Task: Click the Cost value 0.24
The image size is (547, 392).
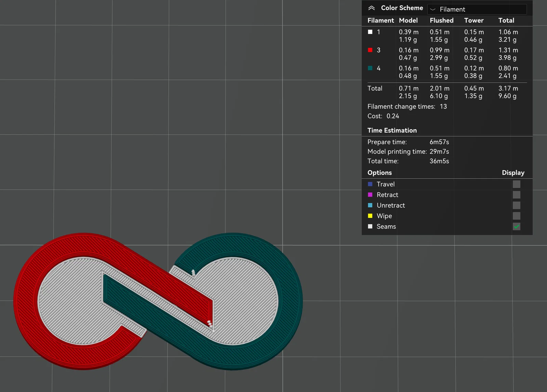Action: point(393,116)
